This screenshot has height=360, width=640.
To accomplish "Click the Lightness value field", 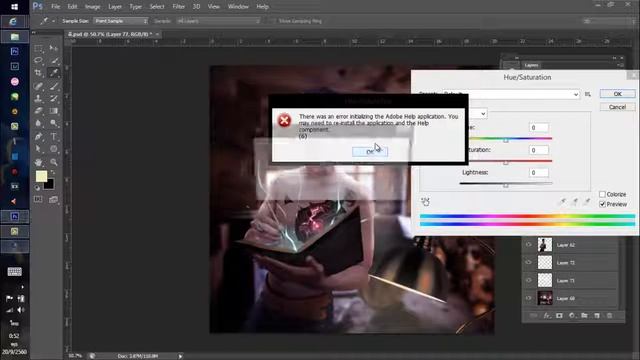I will tap(539, 173).
